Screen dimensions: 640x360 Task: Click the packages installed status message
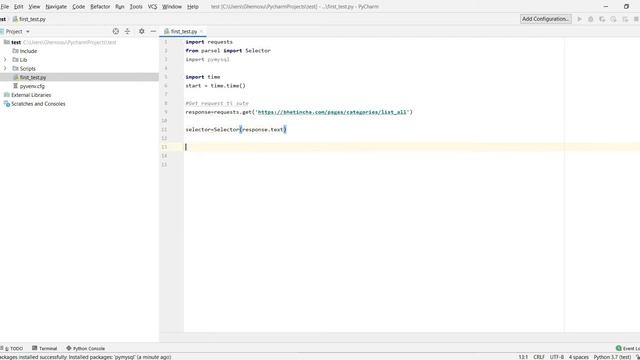pyautogui.click(x=86, y=357)
